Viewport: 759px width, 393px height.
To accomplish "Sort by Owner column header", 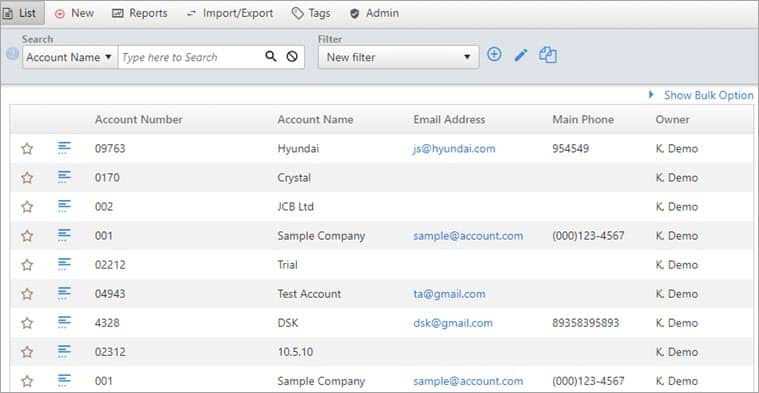I will pos(672,120).
